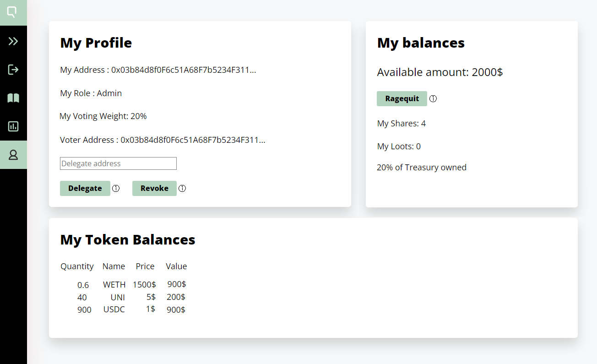Expand the sidebar with double-chevron icon

click(x=13, y=41)
